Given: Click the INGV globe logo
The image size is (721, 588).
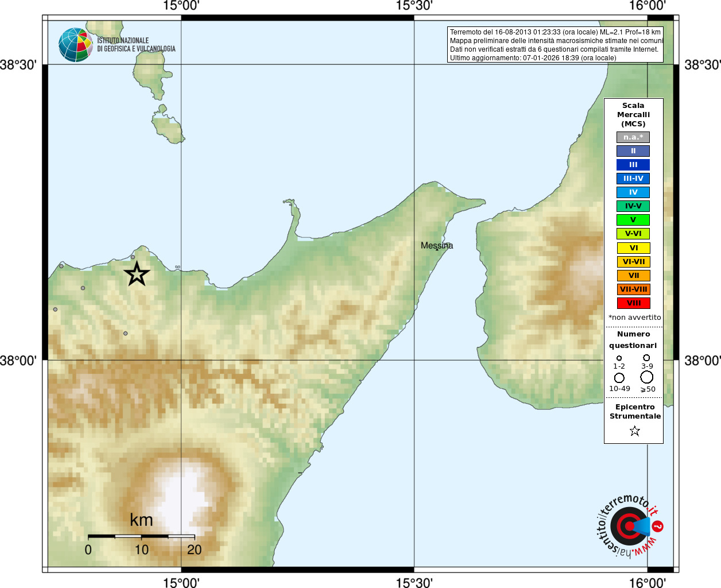Looking at the screenshot, I should (76, 45).
